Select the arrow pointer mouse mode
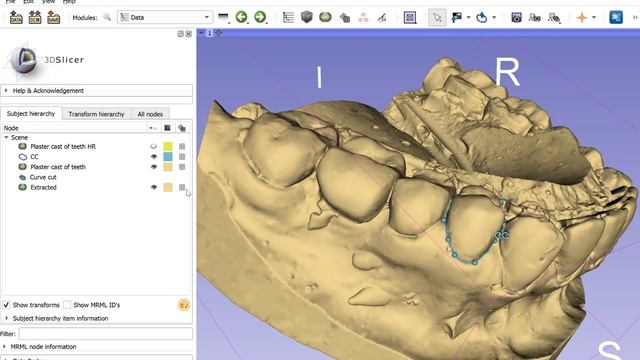 pyautogui.click(x=437, y=17)
